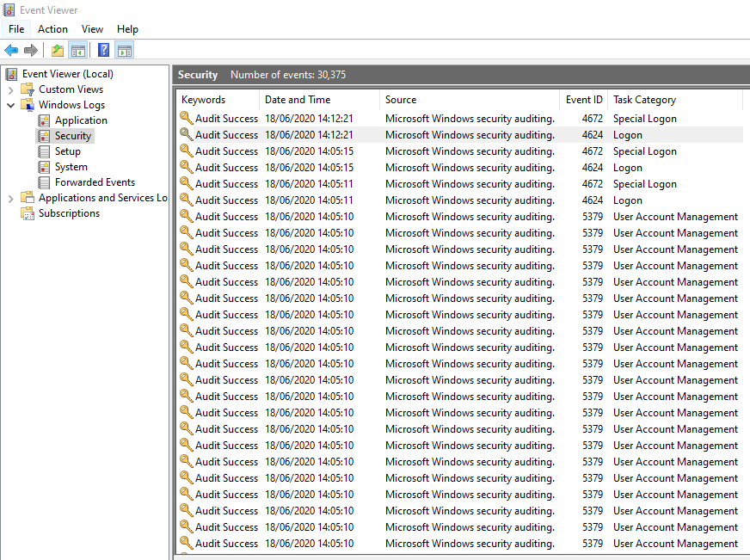Click 'Number of events: 30,375' header text
This screenshot has height=560, width=750.
(x=288, y=75)
